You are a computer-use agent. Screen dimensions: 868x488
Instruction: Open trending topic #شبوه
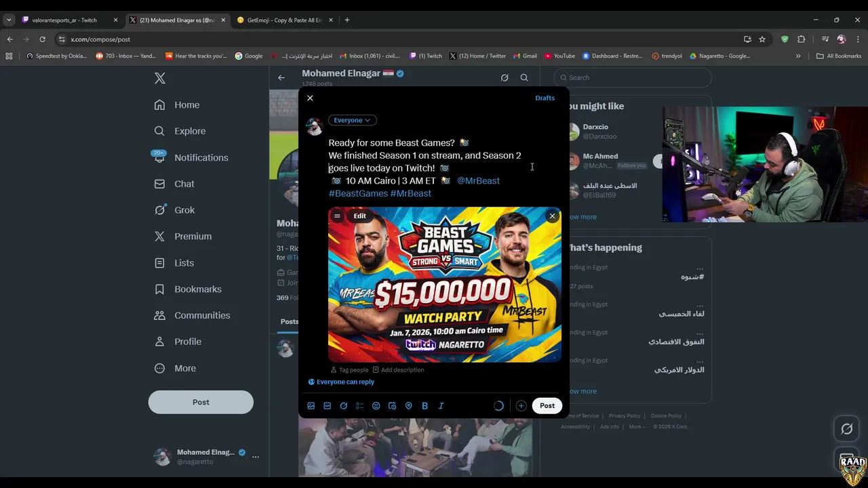[x=692, y=277]
